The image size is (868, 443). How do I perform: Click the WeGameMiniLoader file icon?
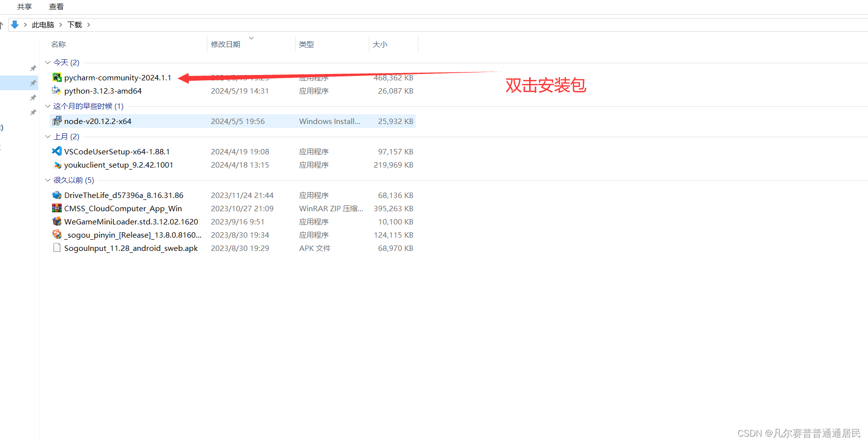pyautogui.click(x=57, y=221)
